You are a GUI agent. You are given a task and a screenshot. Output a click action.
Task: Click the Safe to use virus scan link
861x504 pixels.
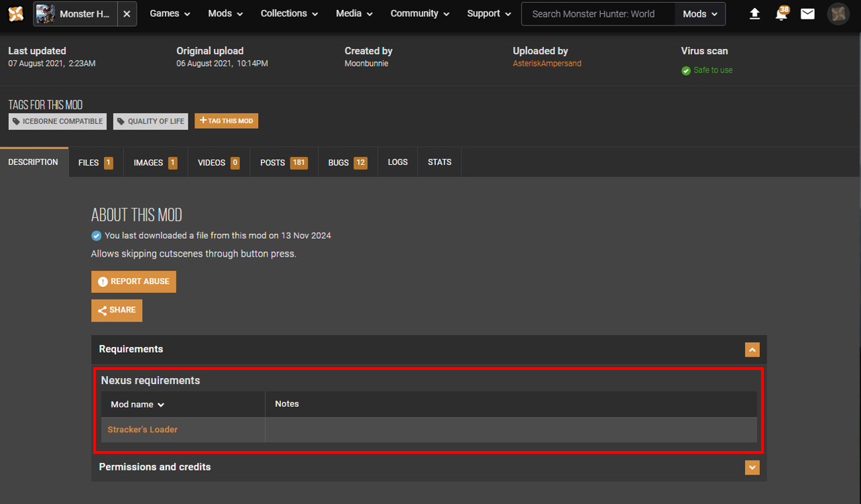713,70
